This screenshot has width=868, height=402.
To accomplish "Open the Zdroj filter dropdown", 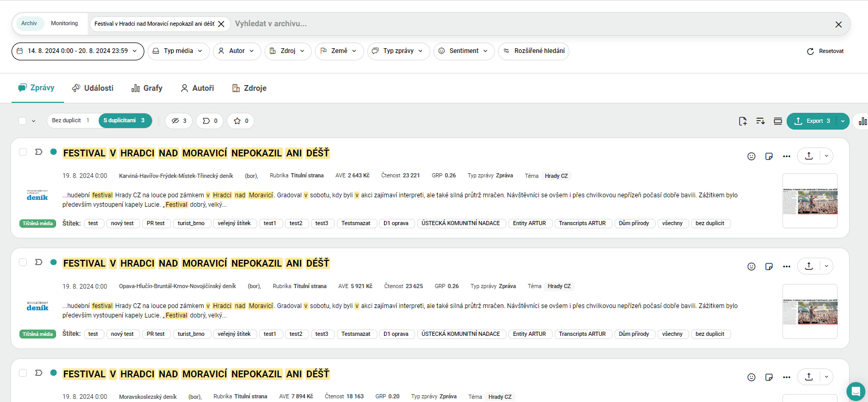I will (x=288, y=51).
